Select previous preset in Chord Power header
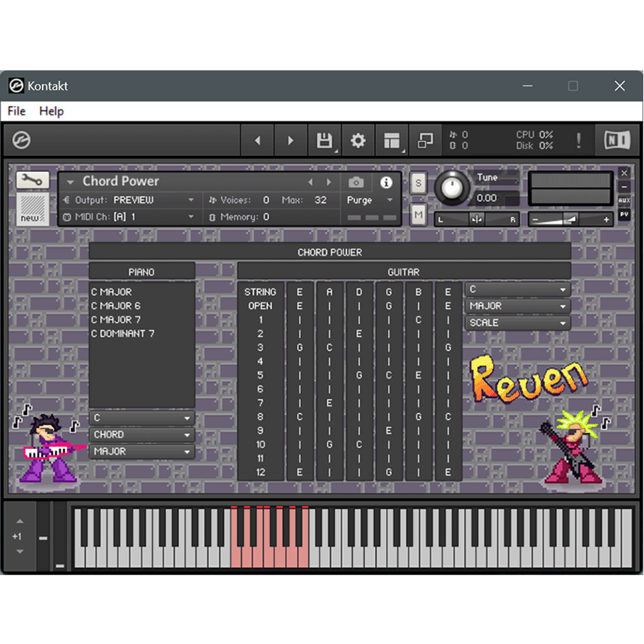The width and height of the screenshot is (644, 644). click(x=310, y=182)
